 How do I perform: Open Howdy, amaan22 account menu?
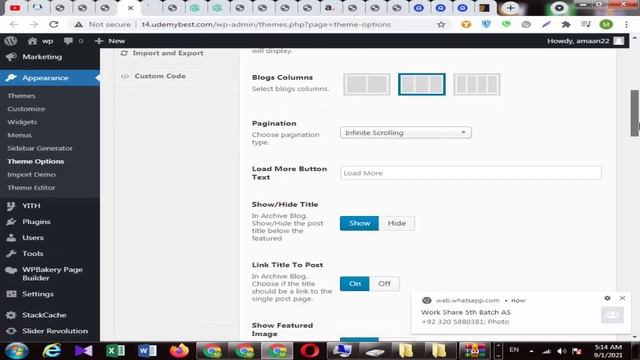585,41
